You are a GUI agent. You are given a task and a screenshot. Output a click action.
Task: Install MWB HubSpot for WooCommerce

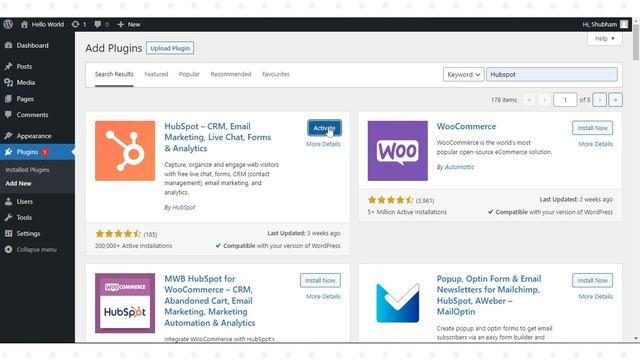pyautogui.click(x=320, y=280)
